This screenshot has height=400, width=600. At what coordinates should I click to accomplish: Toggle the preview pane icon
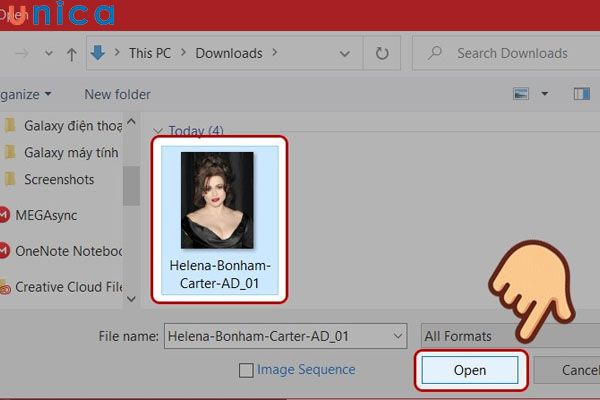[x=582, y=94]
